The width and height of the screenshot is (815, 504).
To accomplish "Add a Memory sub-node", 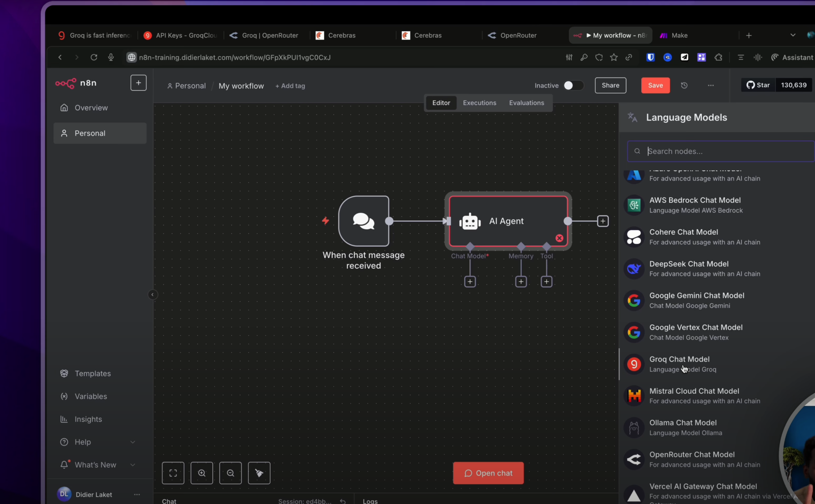I will tap(521, 281).
